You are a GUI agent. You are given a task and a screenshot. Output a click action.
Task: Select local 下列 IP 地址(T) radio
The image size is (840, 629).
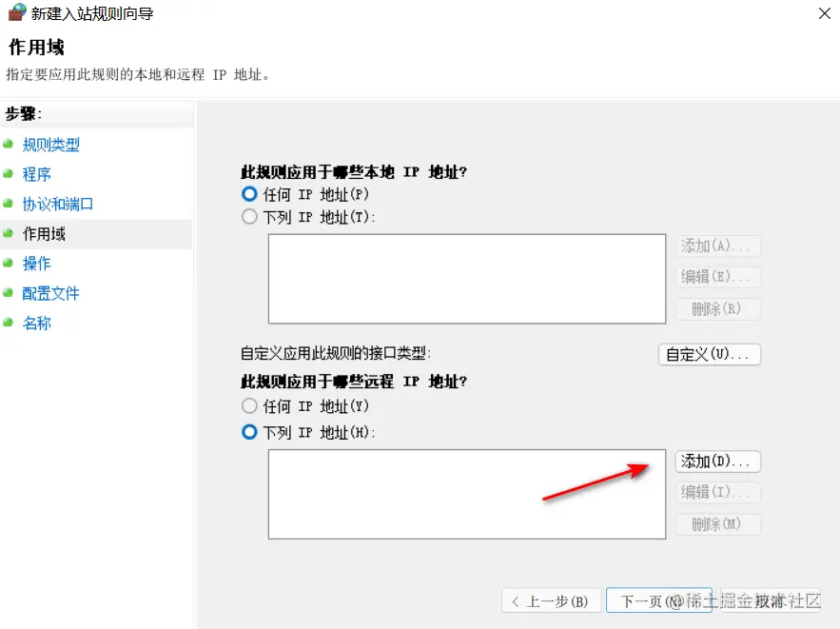[249, 217]
